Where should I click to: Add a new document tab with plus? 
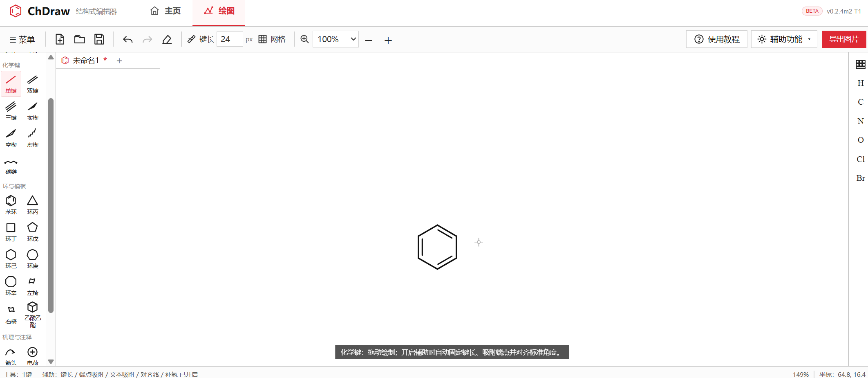click(119, 61)
